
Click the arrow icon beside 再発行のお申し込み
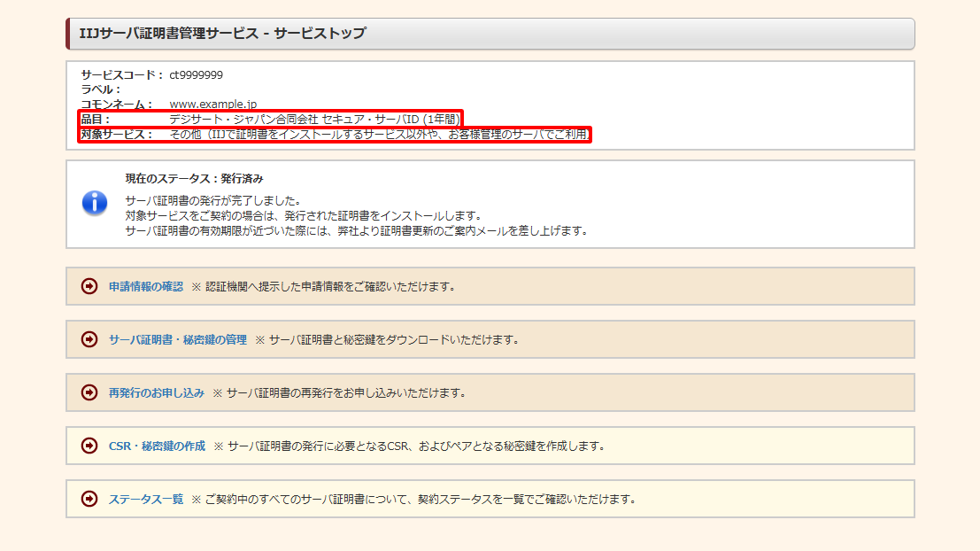coord(89,392)
